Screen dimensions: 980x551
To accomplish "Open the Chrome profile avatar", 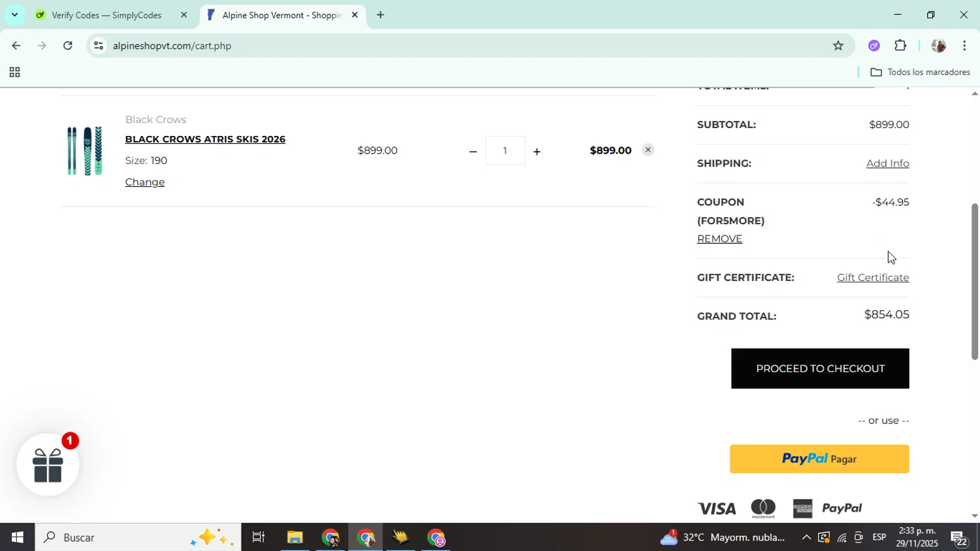I will 938,46.
